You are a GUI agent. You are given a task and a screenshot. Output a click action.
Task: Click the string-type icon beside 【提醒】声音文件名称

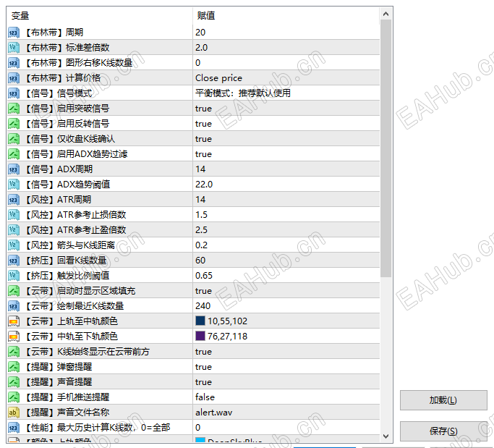pos(14,413)
